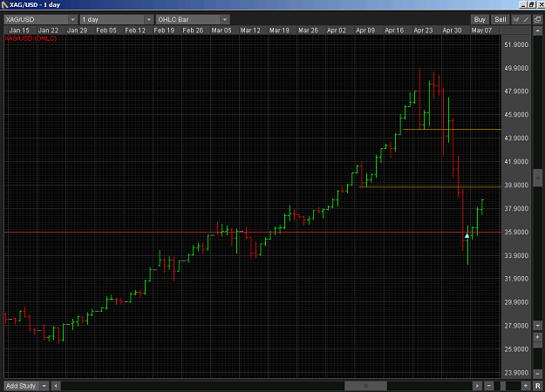This screenshot has height=392, width=545.
Task: Open the 1 day timeframe dropdown
Action: (x=148, y=19)
